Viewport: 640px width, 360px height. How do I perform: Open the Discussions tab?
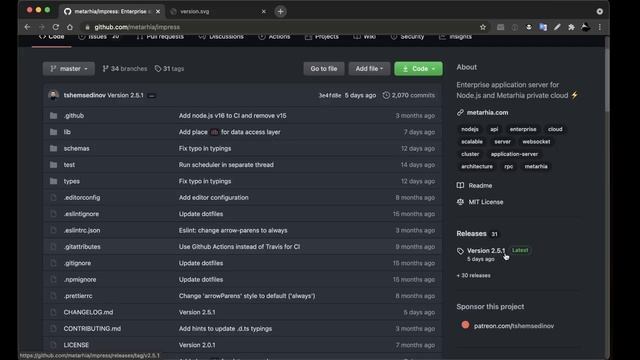(221, 37)
